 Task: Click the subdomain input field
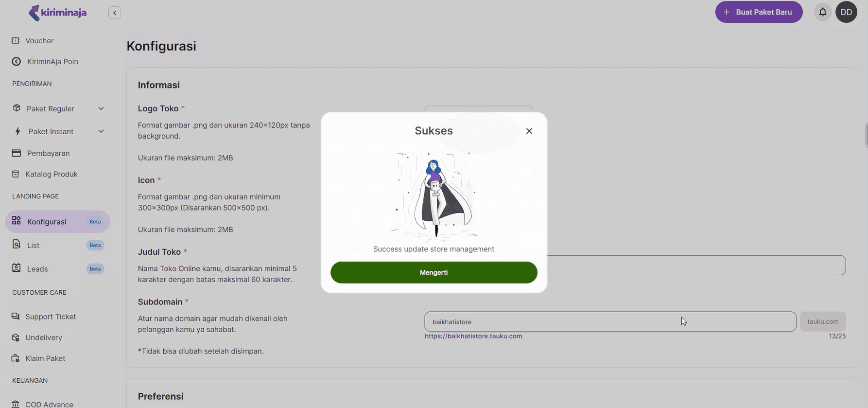tap(610, 321)
